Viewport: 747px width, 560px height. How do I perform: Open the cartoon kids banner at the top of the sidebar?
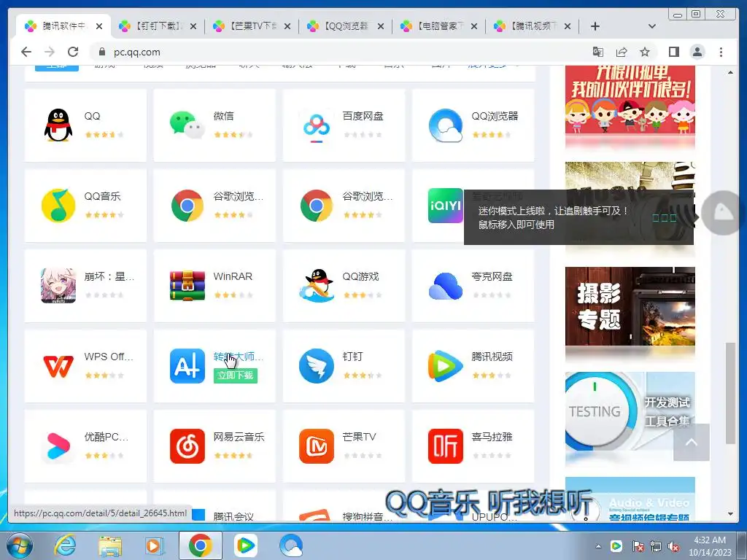click(x=630, y=100)
